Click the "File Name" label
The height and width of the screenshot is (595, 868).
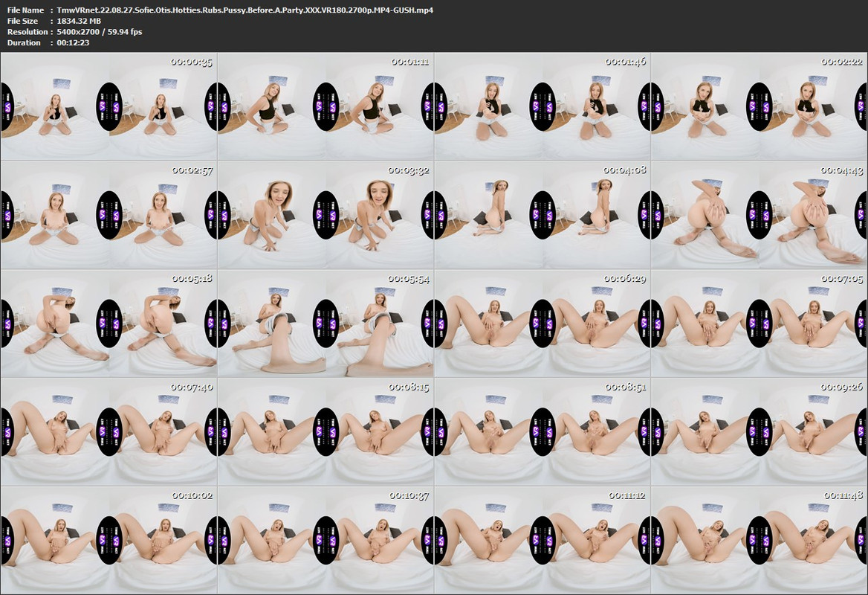[x=25, y=10]
